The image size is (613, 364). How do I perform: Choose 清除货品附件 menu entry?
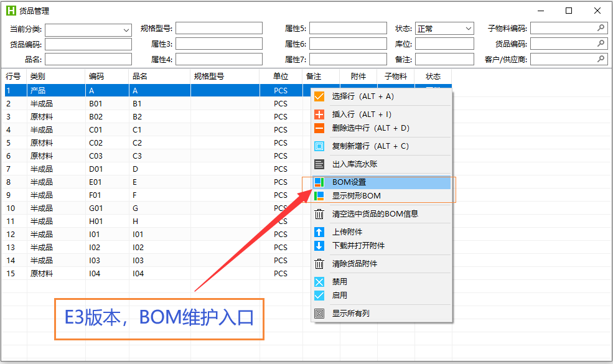point(381,264)
